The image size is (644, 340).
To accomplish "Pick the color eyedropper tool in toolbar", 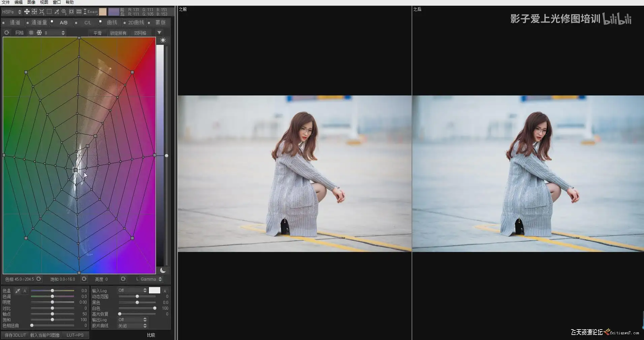I will tap(57, 12).
